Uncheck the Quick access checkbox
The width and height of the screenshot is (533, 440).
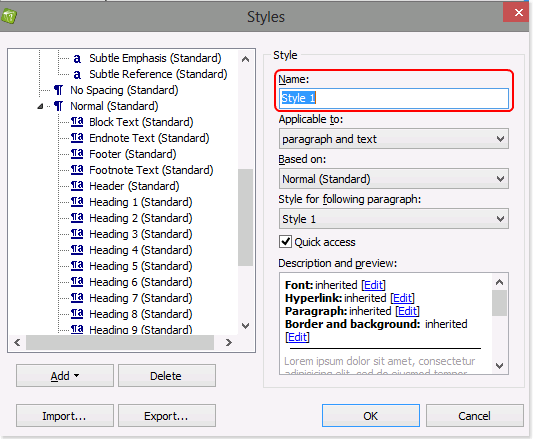[x=285, y=242]
